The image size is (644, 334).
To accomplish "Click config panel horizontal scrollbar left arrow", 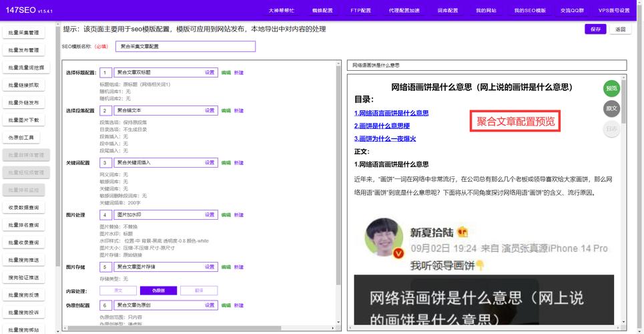I will 64,328.
